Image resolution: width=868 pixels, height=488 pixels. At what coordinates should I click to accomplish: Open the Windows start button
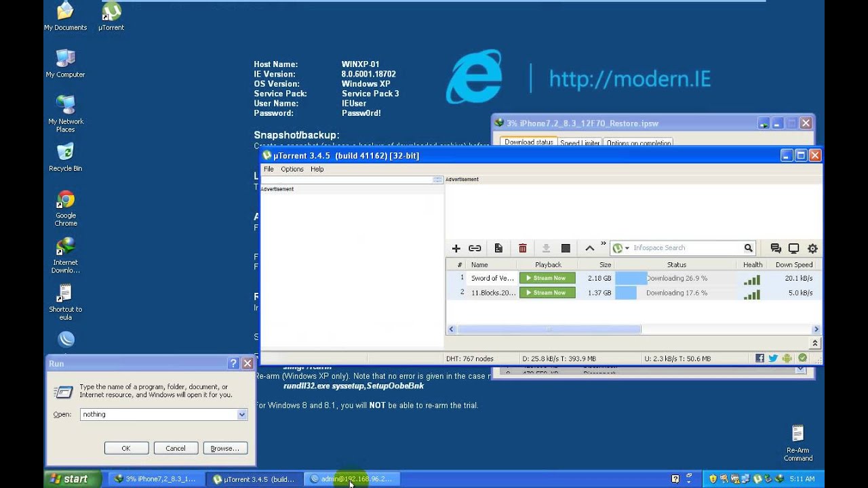pos(72,479)
